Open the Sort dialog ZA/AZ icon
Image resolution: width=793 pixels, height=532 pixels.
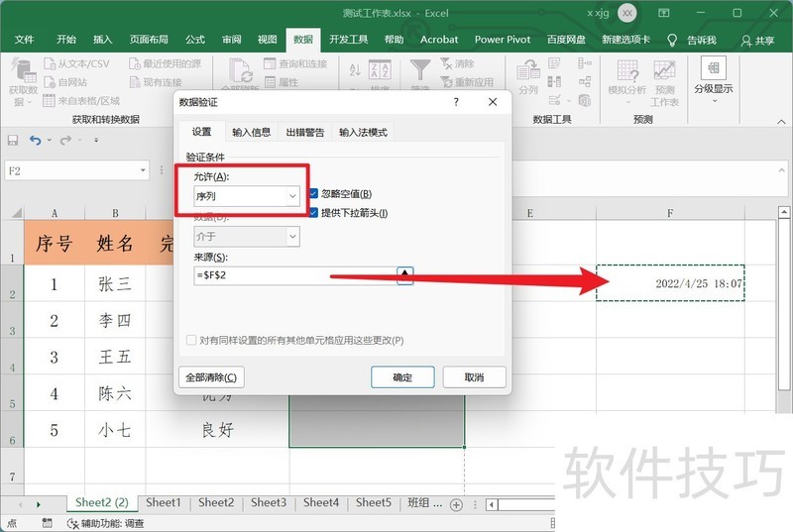380,69
